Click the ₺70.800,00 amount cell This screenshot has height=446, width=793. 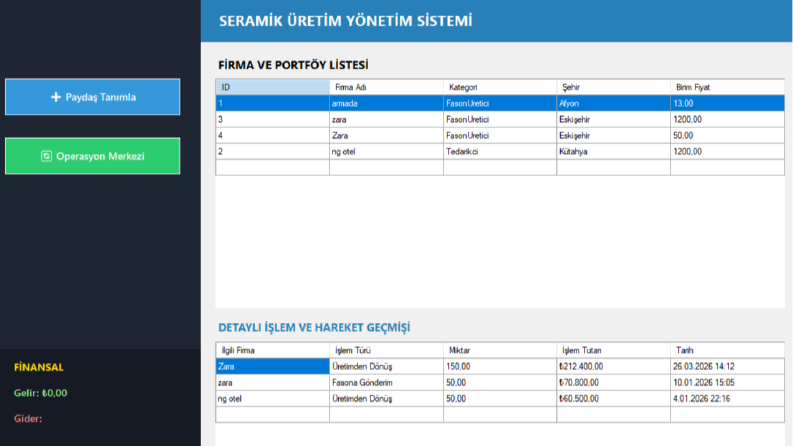pos(613,382)
